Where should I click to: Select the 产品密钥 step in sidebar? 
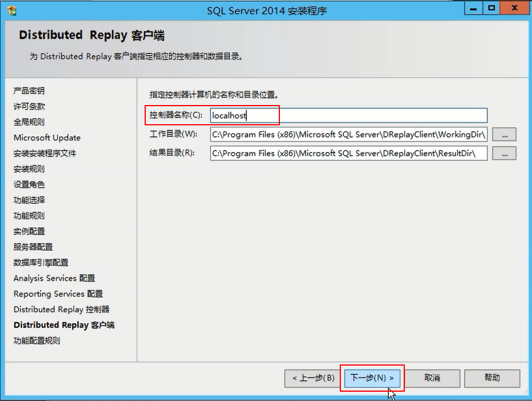click(29, 91)
